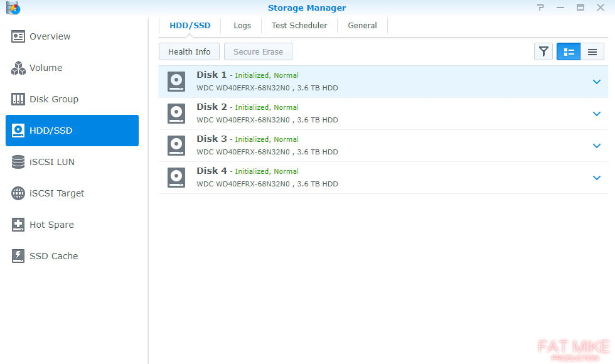Click the Secure Erase button

point(258,51)
